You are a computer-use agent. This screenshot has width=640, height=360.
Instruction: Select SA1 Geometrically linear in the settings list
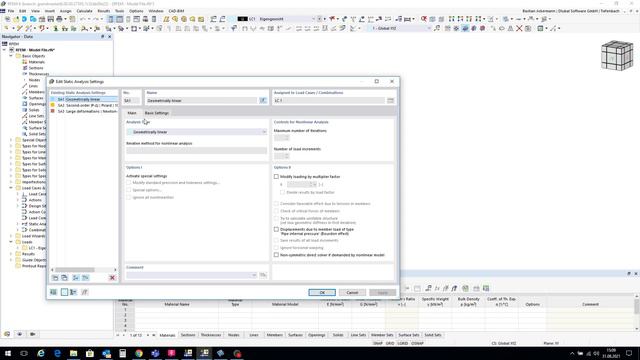tap(84, 100)
